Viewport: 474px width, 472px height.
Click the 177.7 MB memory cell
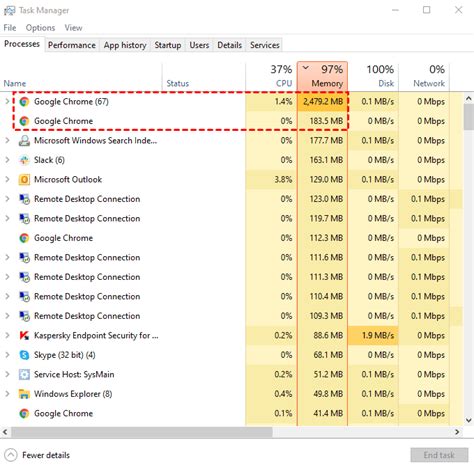322,141
